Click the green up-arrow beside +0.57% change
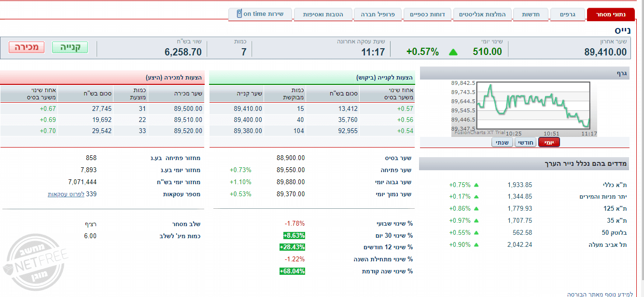The height and width of the screenshot is (297, 644). click(453, 52)
